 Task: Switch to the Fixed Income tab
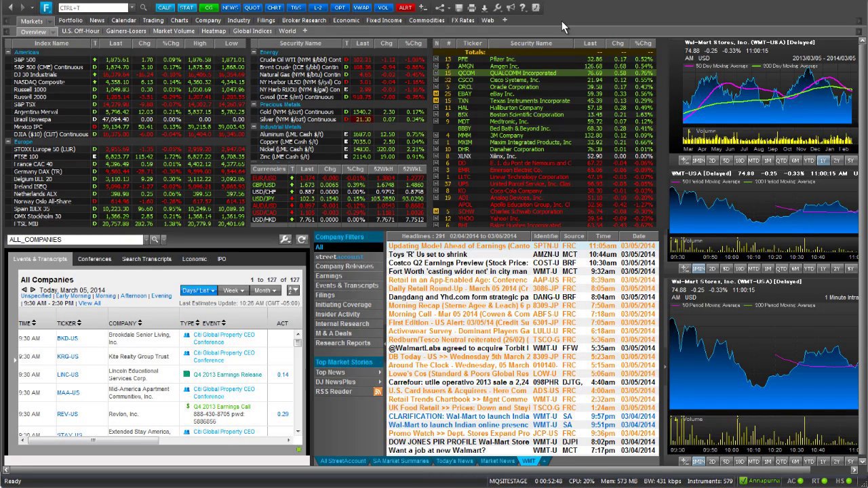click(384, 20)
